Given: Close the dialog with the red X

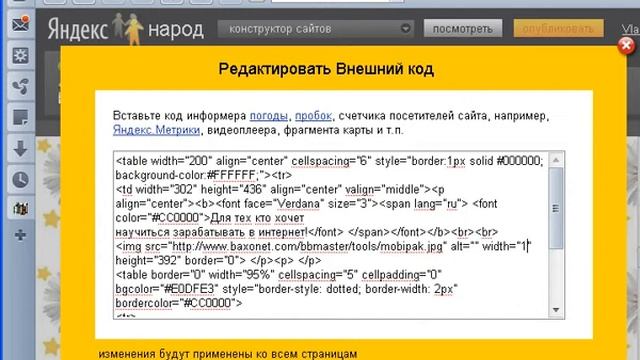Looking at the screenshot, I should tap(626, 46).
